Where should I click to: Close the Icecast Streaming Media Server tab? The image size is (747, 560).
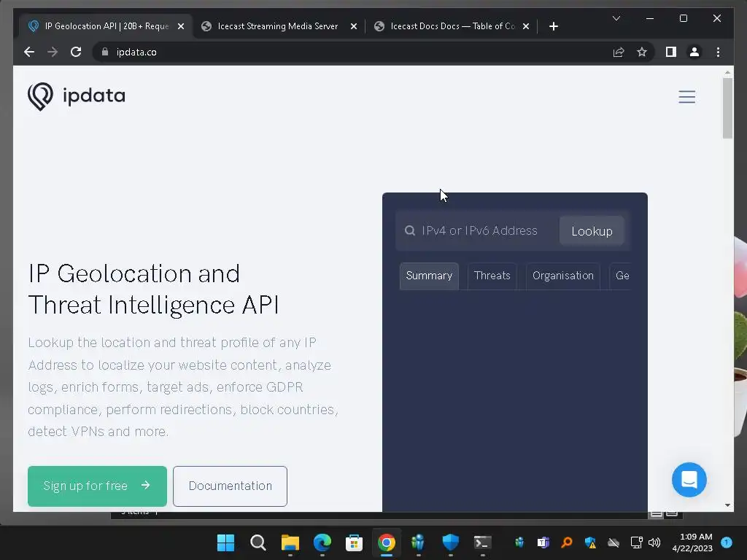click(x=354, y=26)
